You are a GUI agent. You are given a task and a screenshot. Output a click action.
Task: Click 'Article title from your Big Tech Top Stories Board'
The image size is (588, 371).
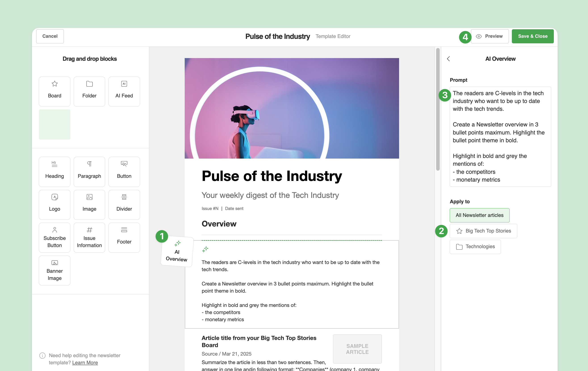259,342
